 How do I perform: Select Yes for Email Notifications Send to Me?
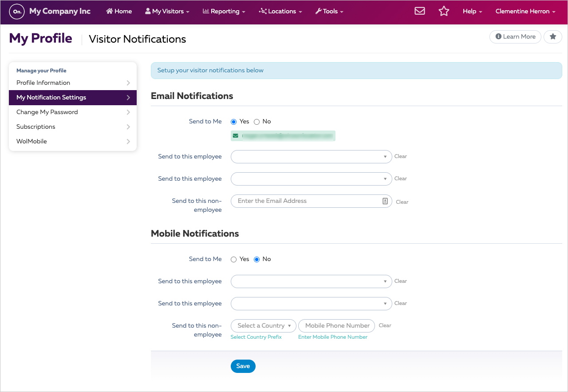[234, 122]
